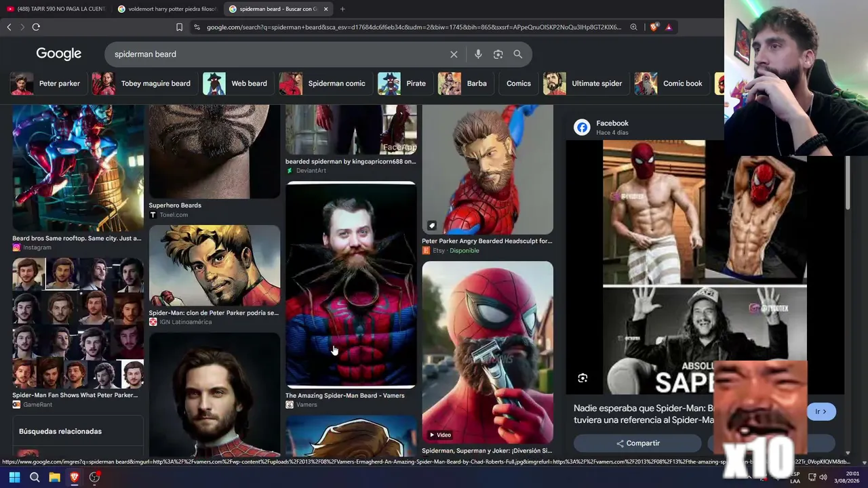Viewport: 868px width, 488px height.
Task: Open the Facebook source link in the preview
Action: point(612,123)
